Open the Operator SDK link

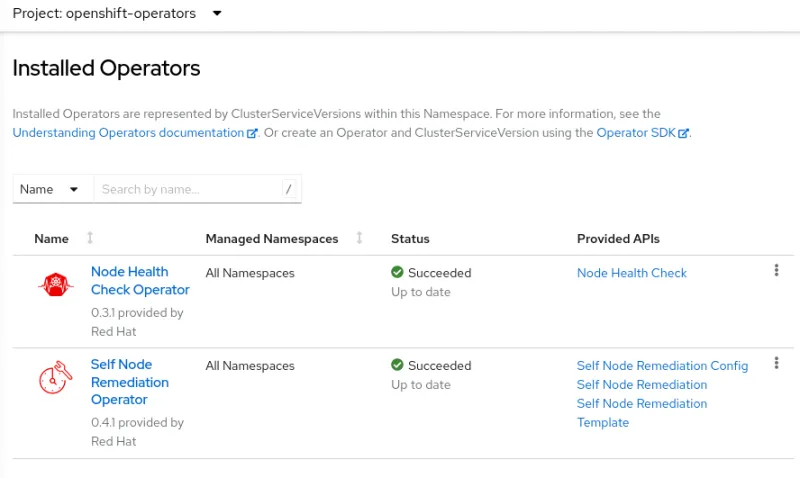point(642,133)
